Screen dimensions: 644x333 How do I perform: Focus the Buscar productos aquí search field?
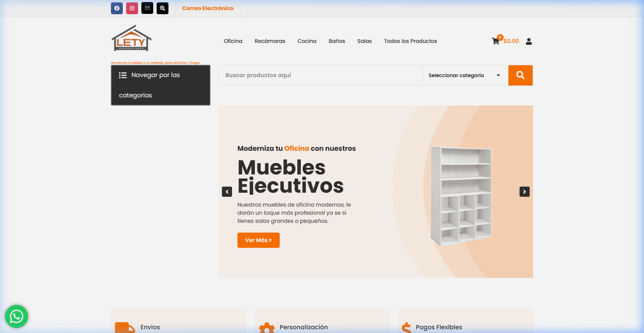click(320, 75)
